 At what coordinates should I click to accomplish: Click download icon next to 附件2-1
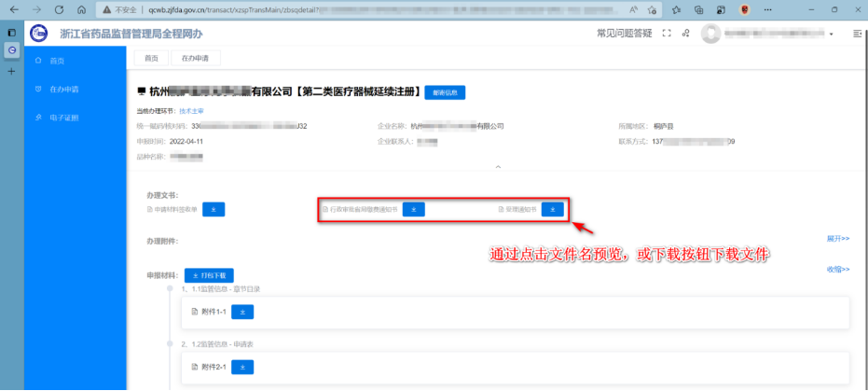point(242,367)
